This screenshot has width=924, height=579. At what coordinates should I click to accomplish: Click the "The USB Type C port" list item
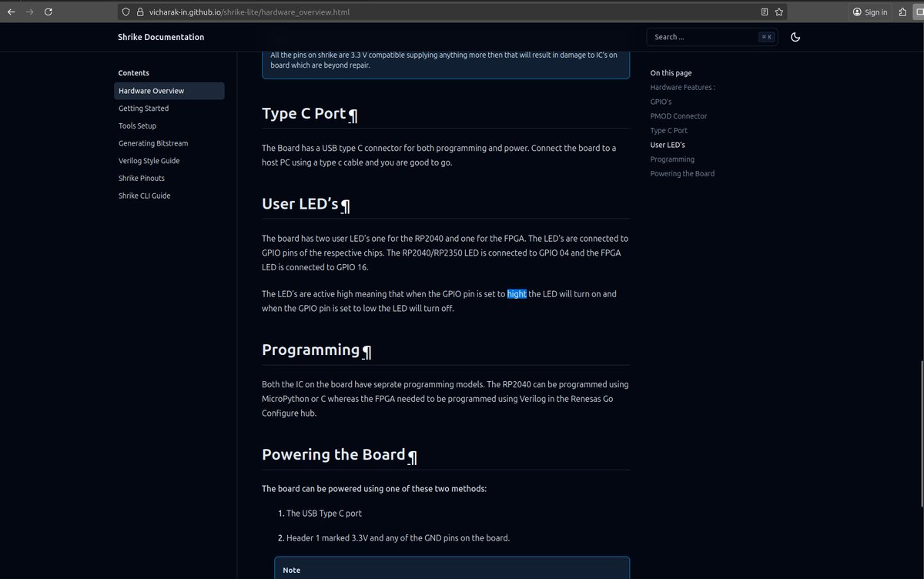click(x=323, y=513)
